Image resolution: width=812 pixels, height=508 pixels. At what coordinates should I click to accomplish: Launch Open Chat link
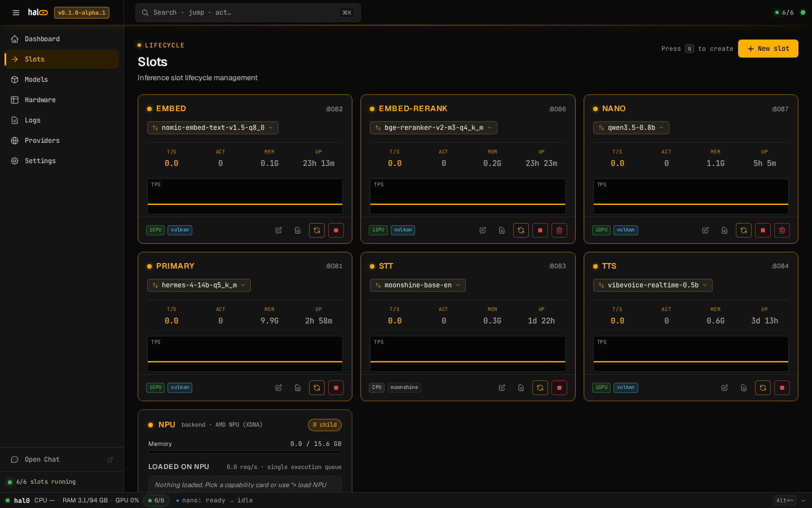tap(62, 459)
